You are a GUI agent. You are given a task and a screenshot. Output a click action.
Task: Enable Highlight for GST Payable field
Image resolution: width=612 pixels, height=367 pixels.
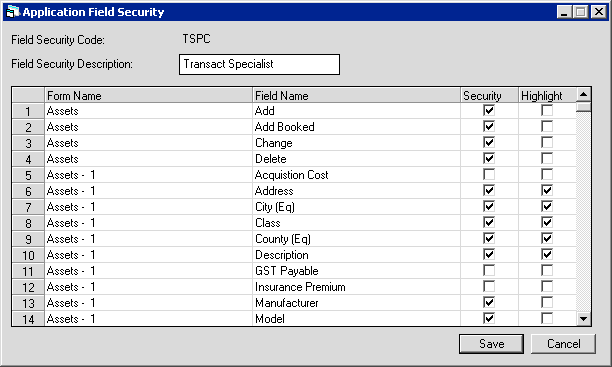(x=547, y=271)
